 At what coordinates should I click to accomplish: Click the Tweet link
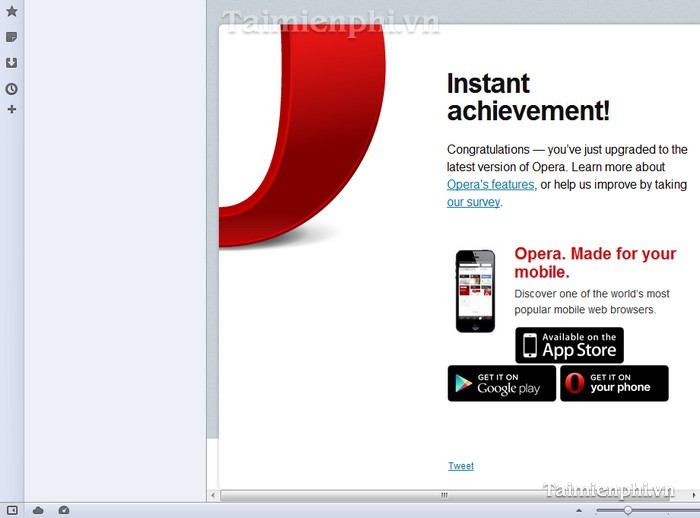(x=461, y=466)
